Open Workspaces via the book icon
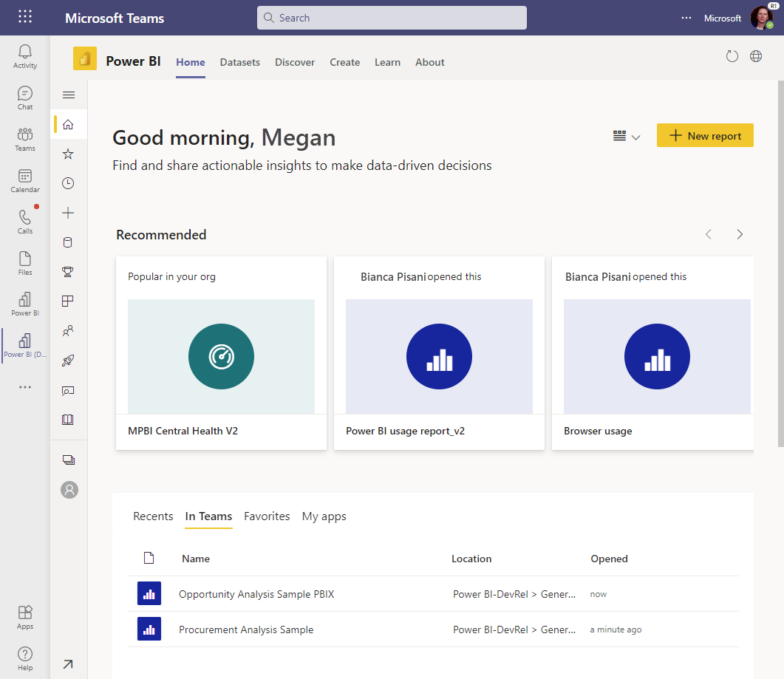The width and height of the screenshot is (784, 679). [x=68, y=419]
